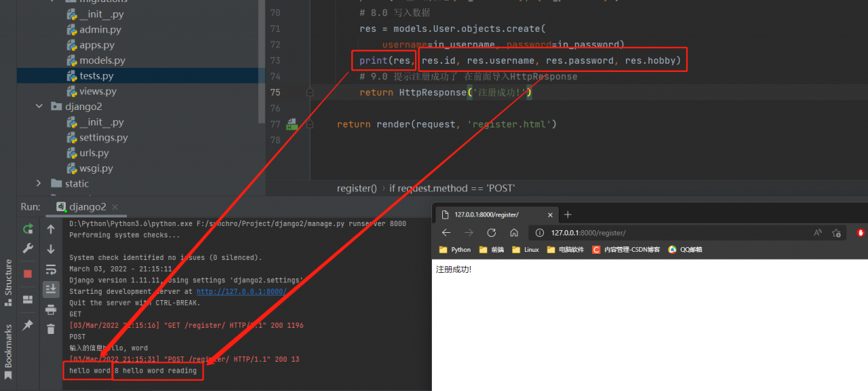
Task: Expand the static folder in project tree
Action: click(39, 183)
